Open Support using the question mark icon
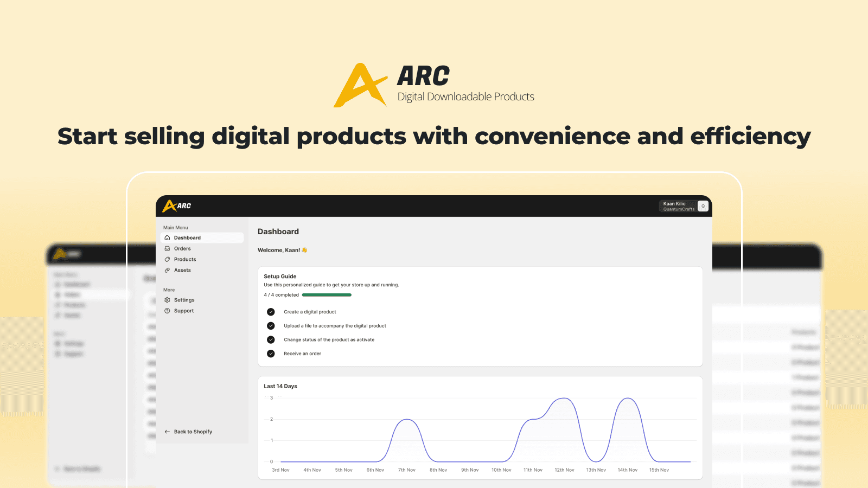The height and width of the screenshot is (488, 868). click(x=168, y=311)
